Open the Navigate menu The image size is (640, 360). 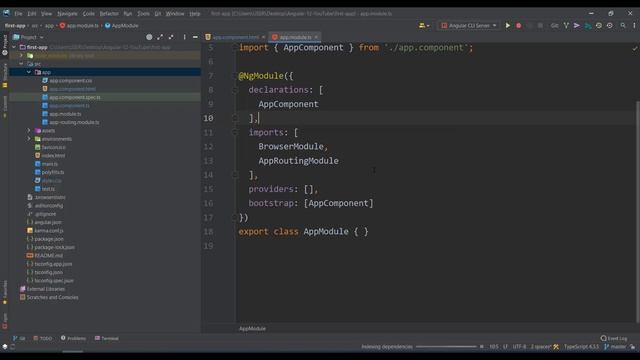coord(67,13)
